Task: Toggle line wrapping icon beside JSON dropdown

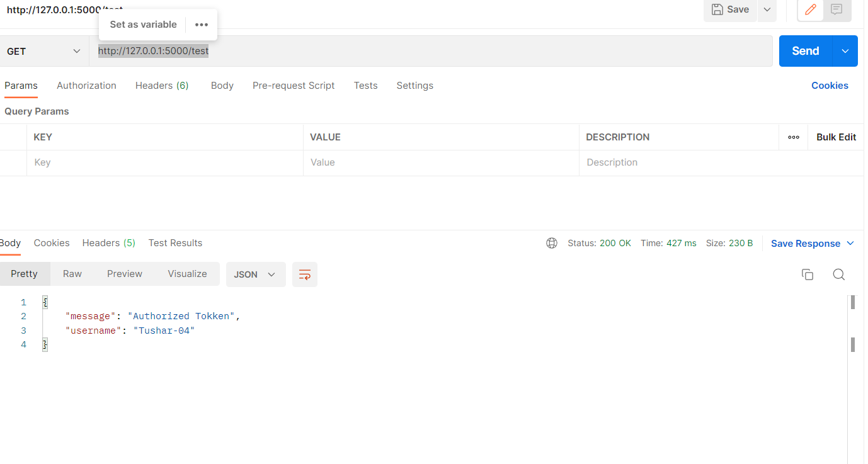Action: [x=305, y=274]
